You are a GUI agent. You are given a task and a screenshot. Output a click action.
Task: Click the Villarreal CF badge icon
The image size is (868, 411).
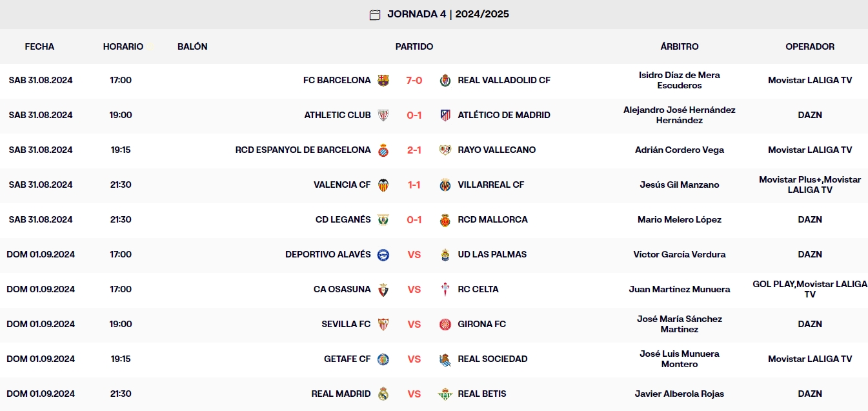click(445, 185)
